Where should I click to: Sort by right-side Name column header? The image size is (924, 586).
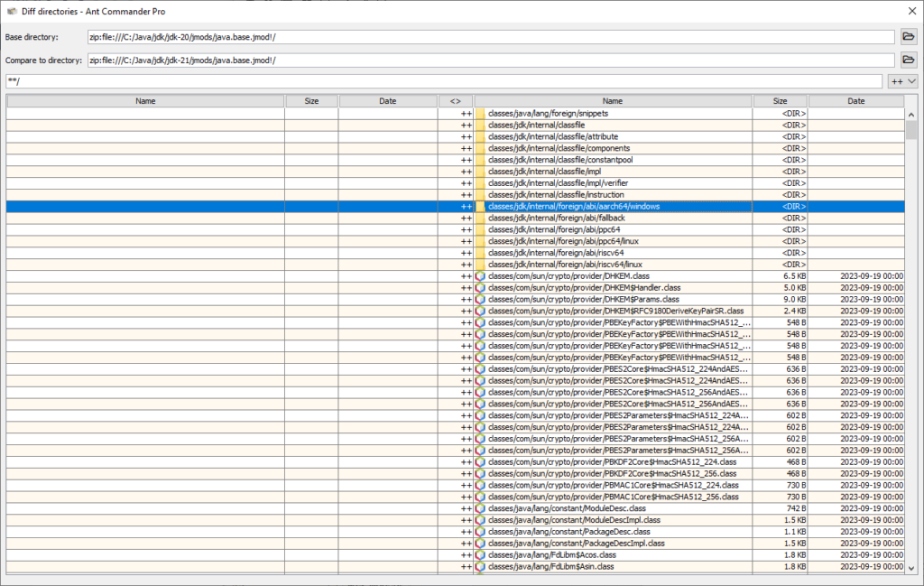tap(613, 101)
